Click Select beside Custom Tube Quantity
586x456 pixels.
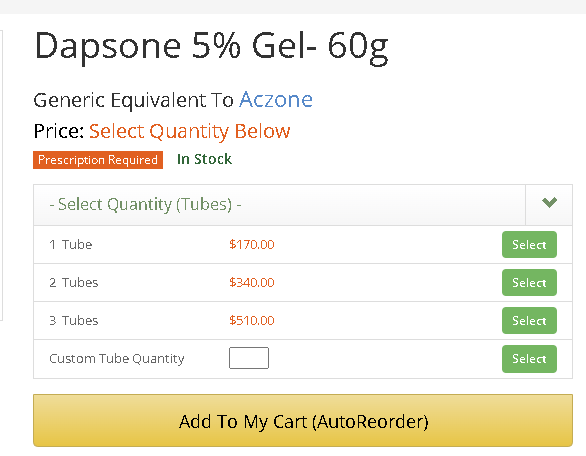tap(529, 359)
